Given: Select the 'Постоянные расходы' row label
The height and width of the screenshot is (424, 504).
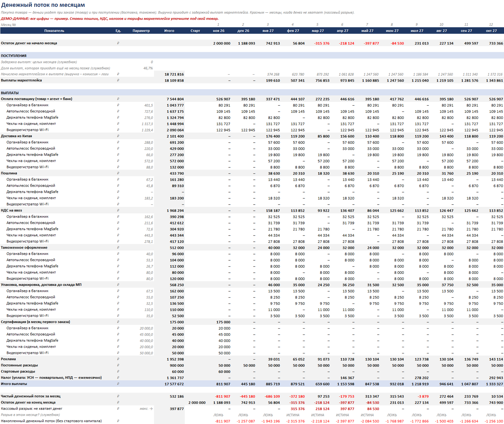Looking at the screenshot, I should (x=20, y=365).
